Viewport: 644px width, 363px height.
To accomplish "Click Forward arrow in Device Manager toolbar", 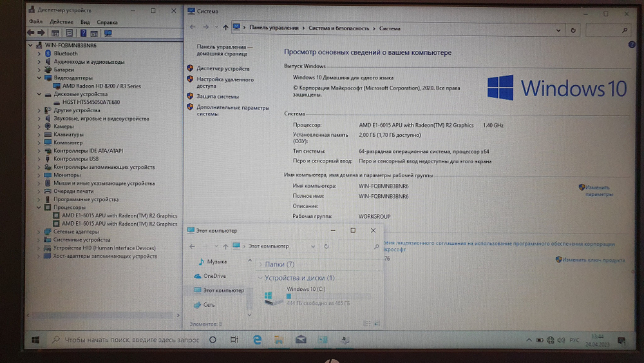I will 41,33.
